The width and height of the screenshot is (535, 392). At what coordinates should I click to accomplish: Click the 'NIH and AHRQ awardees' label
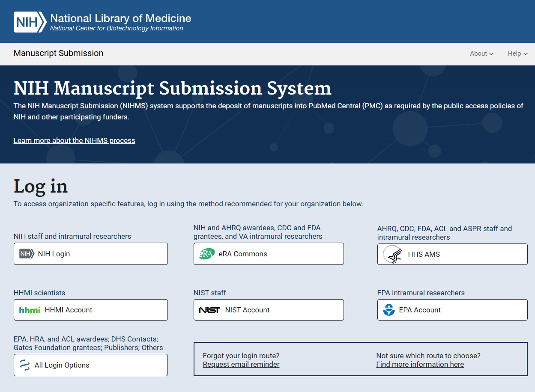point(258,232)
